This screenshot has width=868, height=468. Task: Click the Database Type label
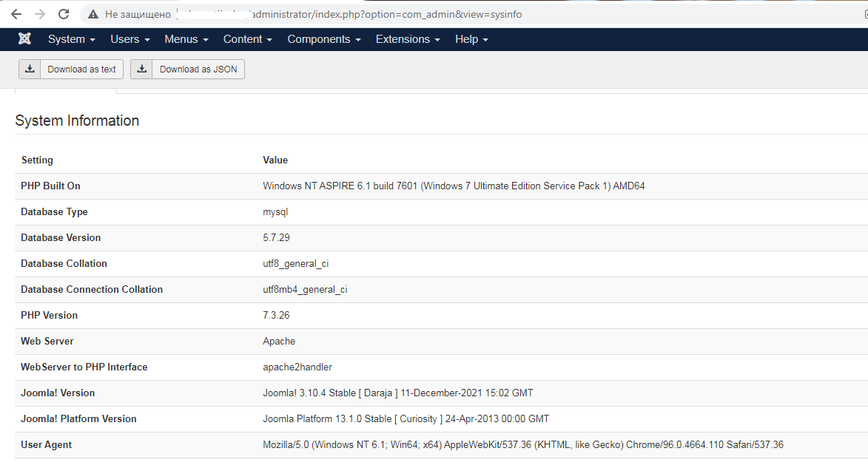pos(54,212)
